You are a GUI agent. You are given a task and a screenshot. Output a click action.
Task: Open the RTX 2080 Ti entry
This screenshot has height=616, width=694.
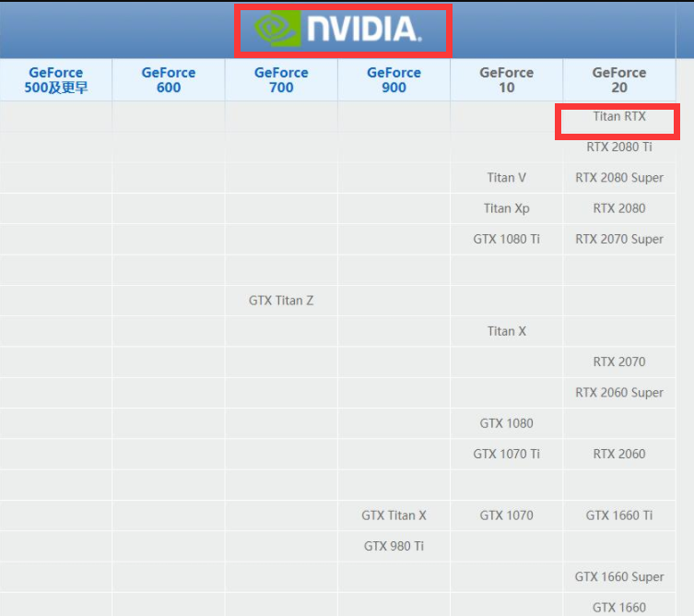coord(619,148)
